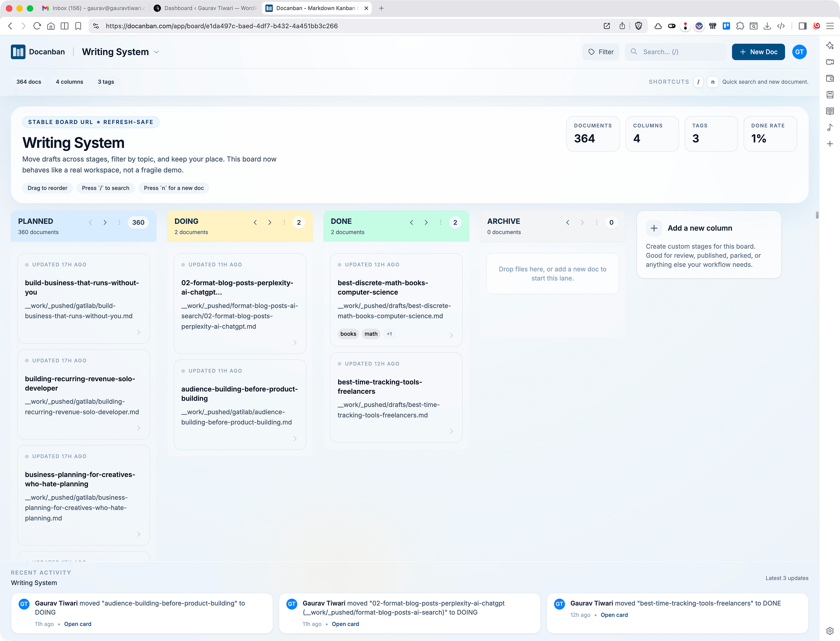Click the plus icon in Add a new column
This screenshot has height=641, width=840.
654,228
